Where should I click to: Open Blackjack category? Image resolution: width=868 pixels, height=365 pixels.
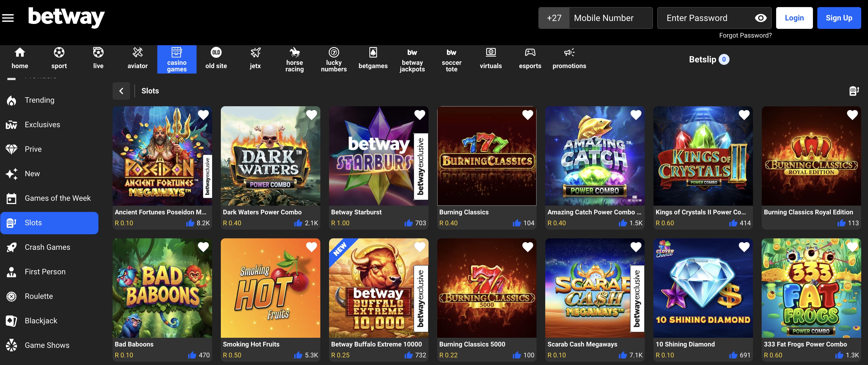49,321
